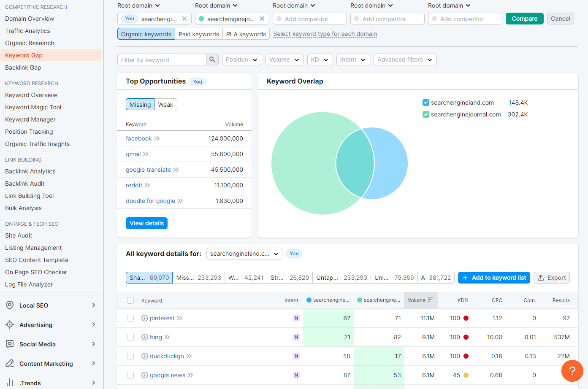Image resolution: width=588 pixels, height=389 pixels.
Task: Open the Intent filter dropdown
Action: click(353, 59)
